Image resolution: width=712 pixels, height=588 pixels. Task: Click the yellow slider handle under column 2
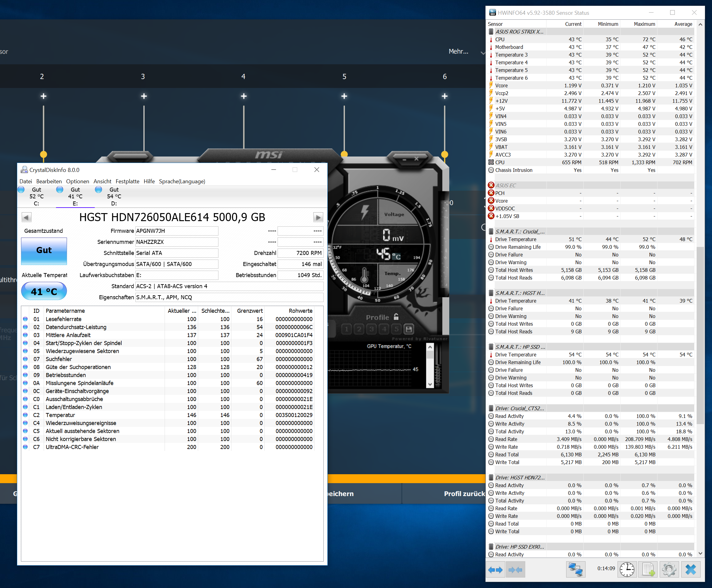click(x=43, y=154)
